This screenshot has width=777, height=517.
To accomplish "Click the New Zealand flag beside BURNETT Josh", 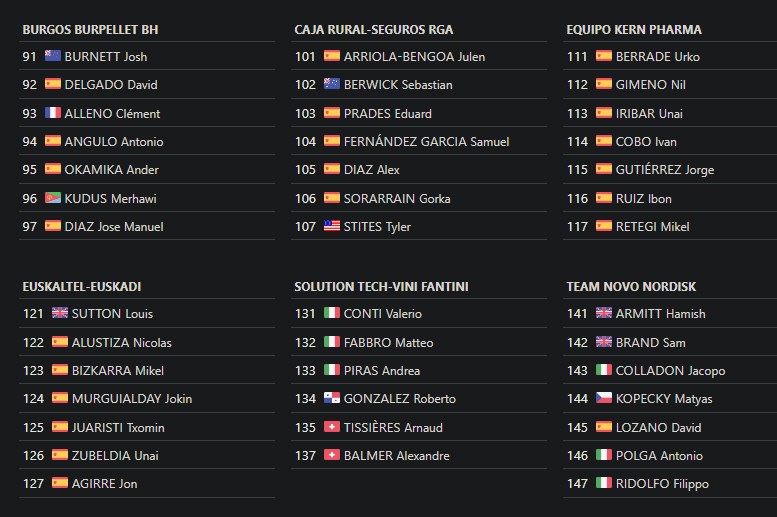I will [53, 56].
